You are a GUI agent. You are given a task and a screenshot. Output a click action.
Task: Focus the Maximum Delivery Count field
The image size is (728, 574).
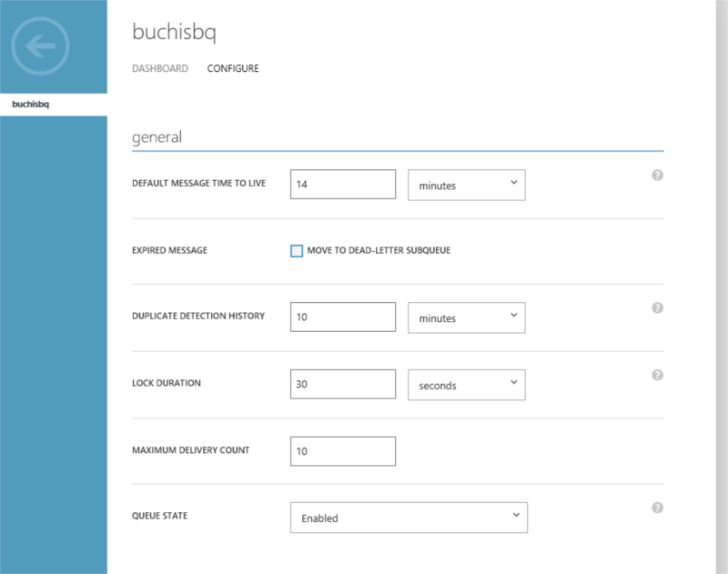pos(342,451)
